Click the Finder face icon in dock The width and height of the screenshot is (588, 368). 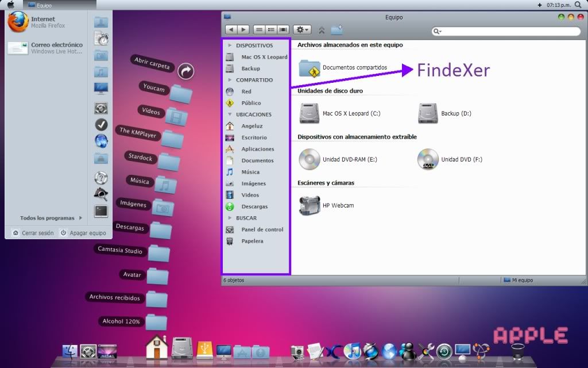coord(69,352)
